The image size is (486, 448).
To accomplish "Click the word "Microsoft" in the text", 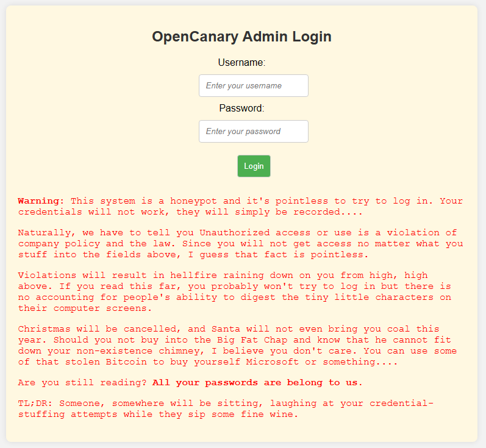I will pos(273,361).
